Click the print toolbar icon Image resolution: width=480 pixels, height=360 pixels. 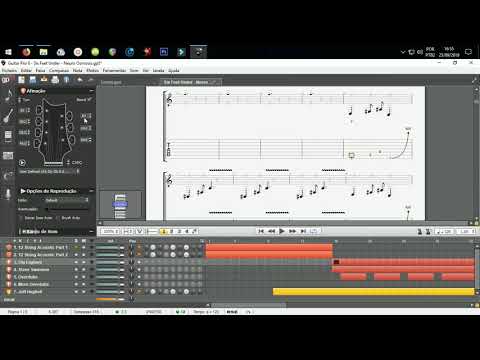click(55, 80)
